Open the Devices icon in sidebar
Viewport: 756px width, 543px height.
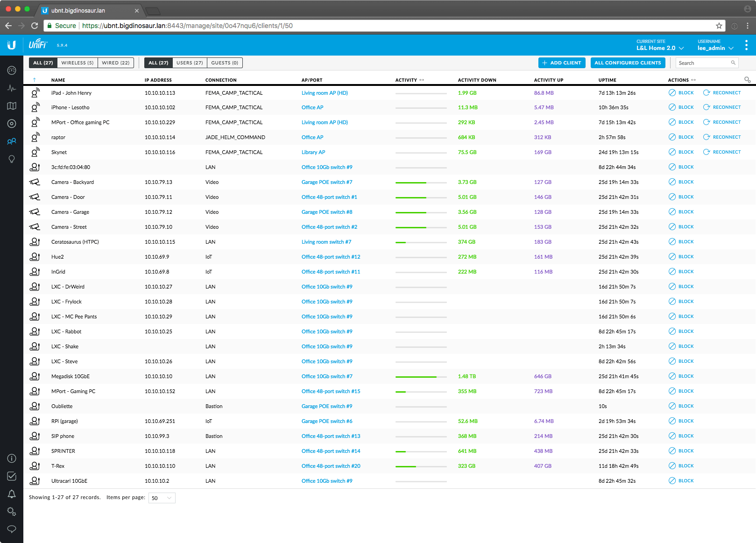coord(12,124)
